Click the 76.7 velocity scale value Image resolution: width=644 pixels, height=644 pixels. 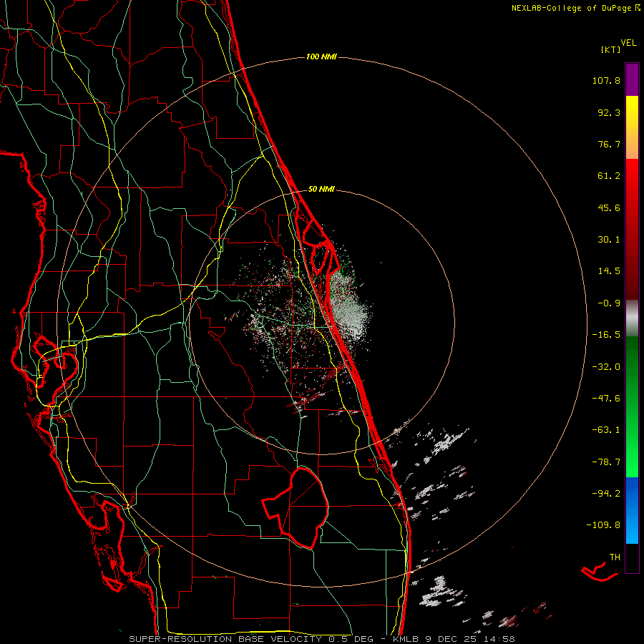point(609,144)
